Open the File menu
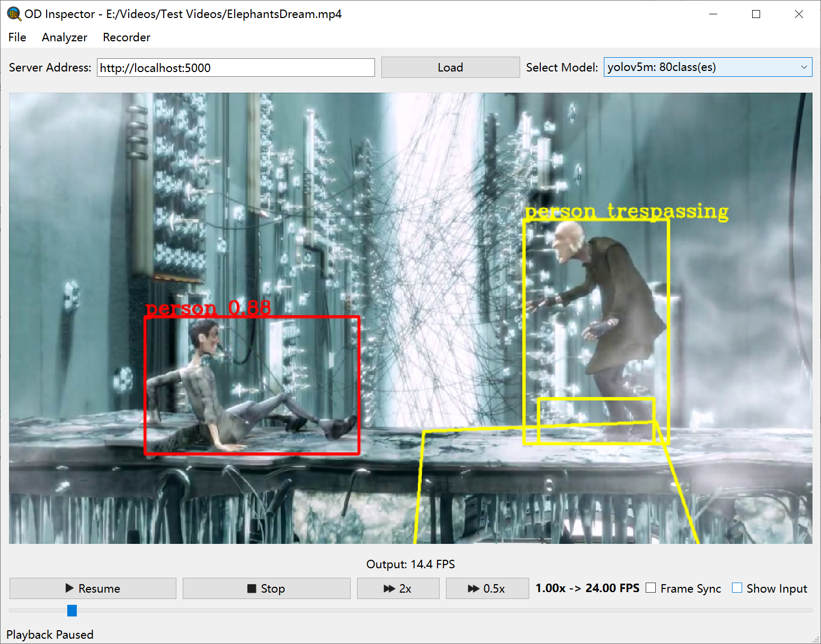821x644 pixels. tap(17, 37)
